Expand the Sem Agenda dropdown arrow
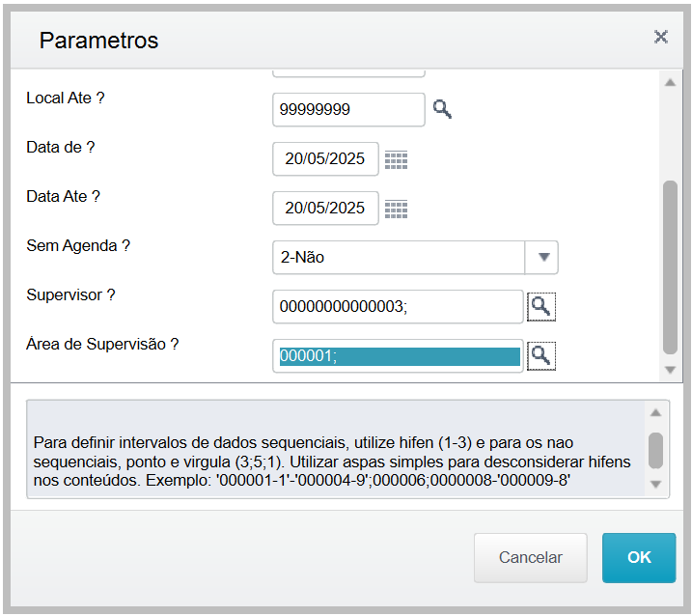Viewport: 692px width, 616px height. coord(542,258)
